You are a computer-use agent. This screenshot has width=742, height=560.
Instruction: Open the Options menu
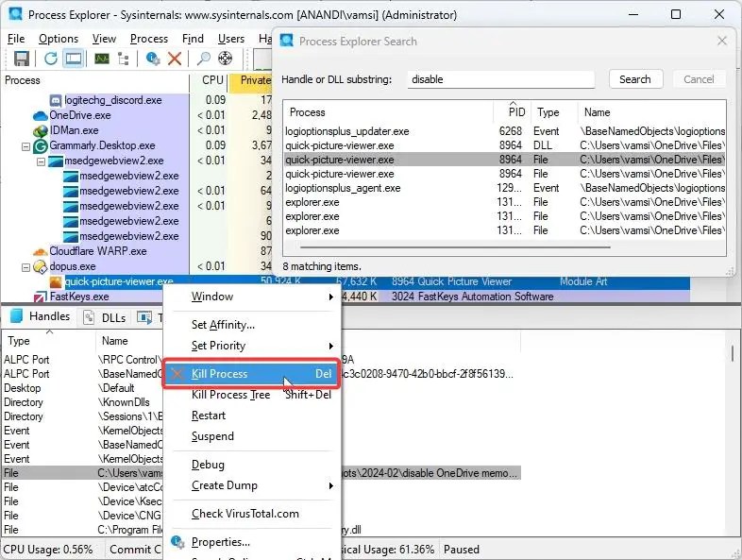click(59, 39)
